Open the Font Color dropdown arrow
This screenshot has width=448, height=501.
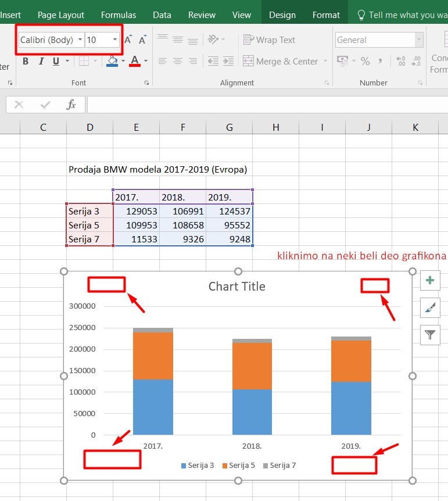pos(146,60)
